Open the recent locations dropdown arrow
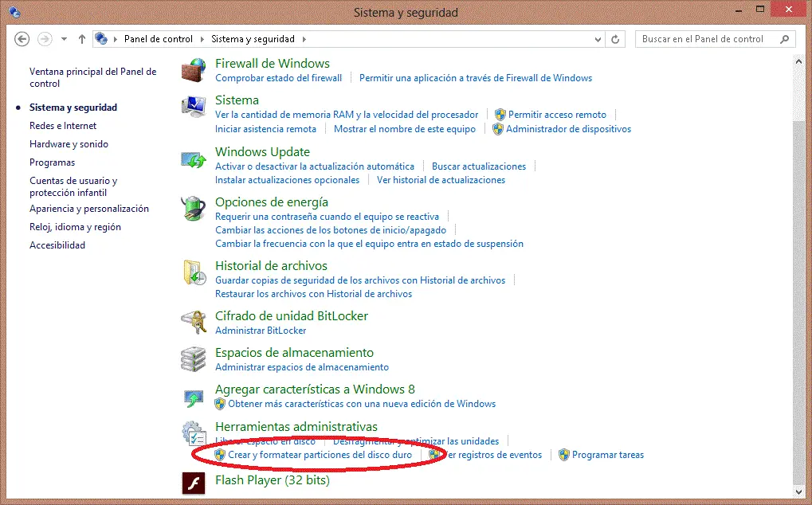812x505 pixels. 64,39
